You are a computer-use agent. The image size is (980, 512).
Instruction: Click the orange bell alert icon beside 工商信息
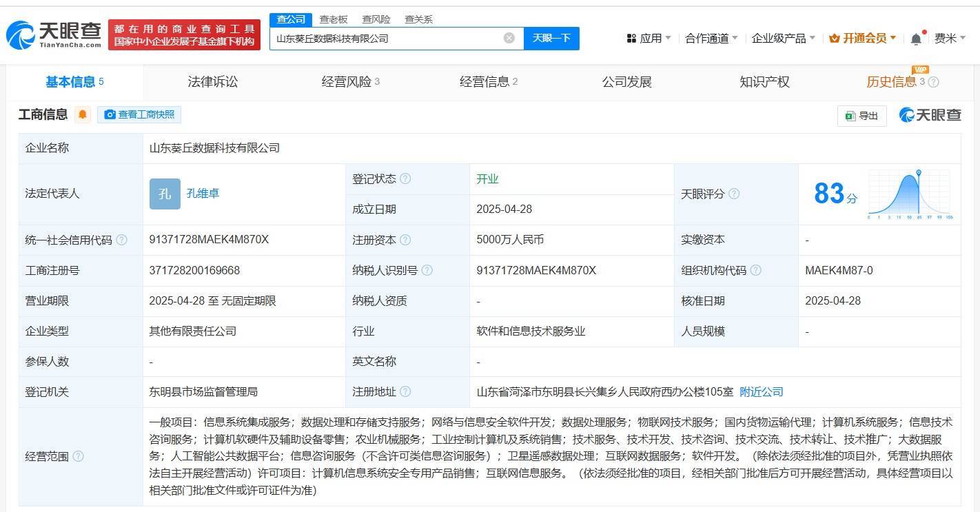point(83,114)
